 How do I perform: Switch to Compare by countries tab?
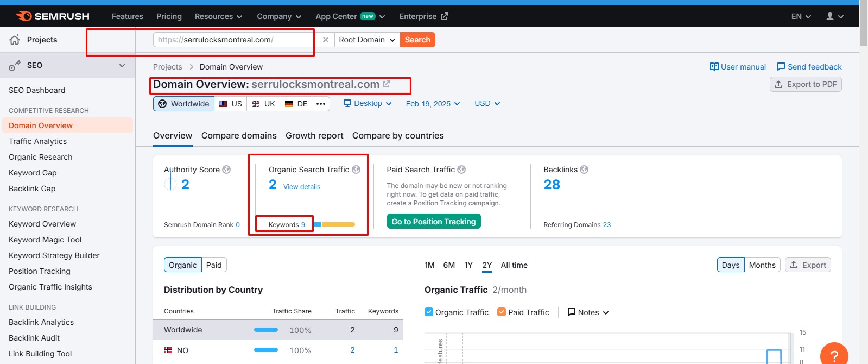(x=398, y=135)
